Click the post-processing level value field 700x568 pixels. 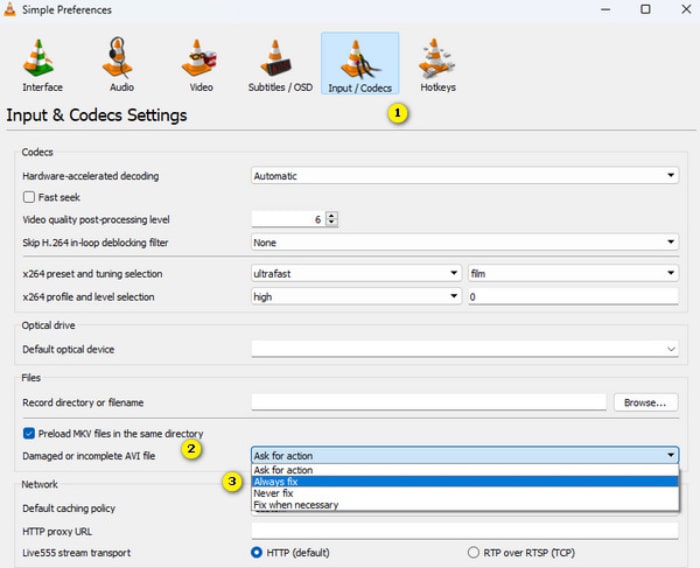(289, 219)
